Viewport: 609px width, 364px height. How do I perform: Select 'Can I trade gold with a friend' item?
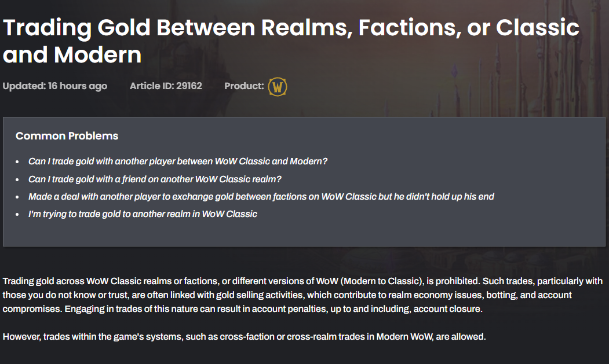(155, 179)
